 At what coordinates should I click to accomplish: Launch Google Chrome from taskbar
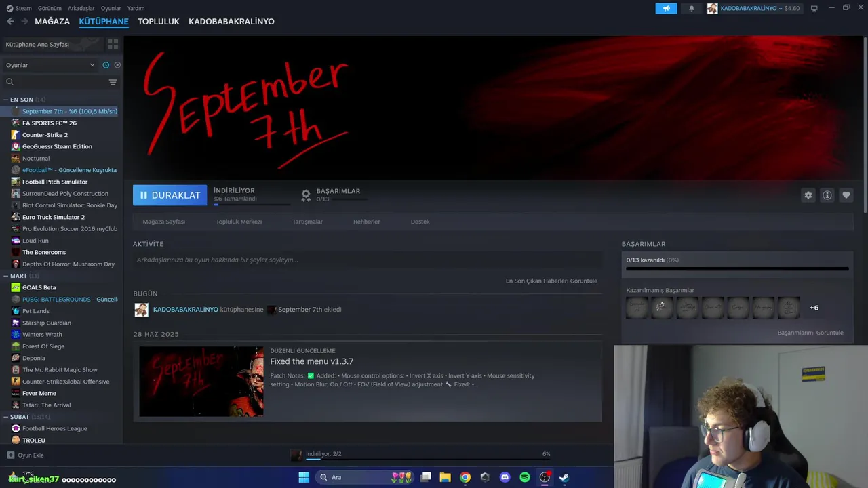point(465,477)
